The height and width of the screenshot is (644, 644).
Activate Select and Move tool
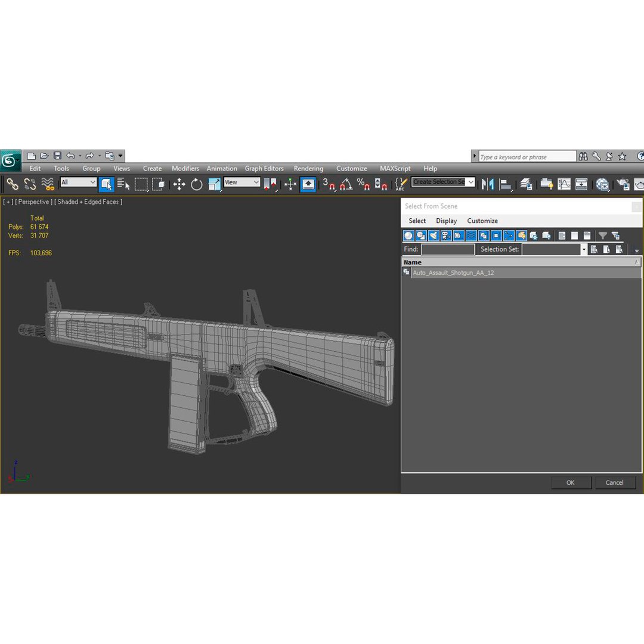pyautogui.click(x=179, y=184)
